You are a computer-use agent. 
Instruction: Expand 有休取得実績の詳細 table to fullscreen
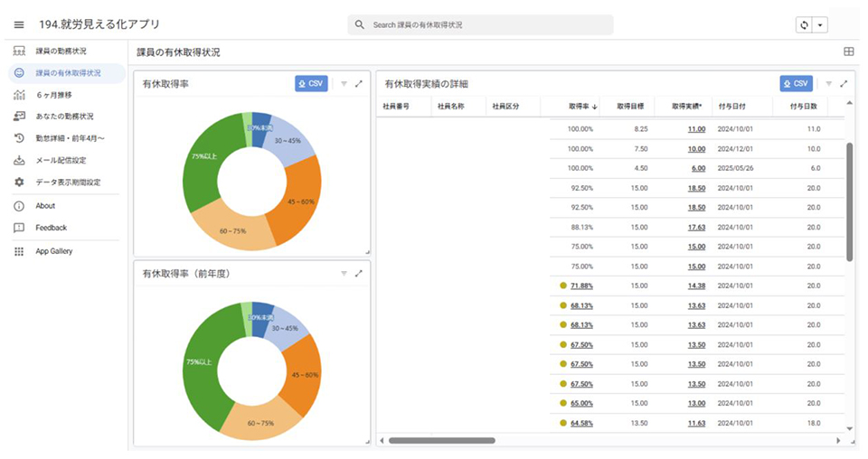[x=844, y=84]
